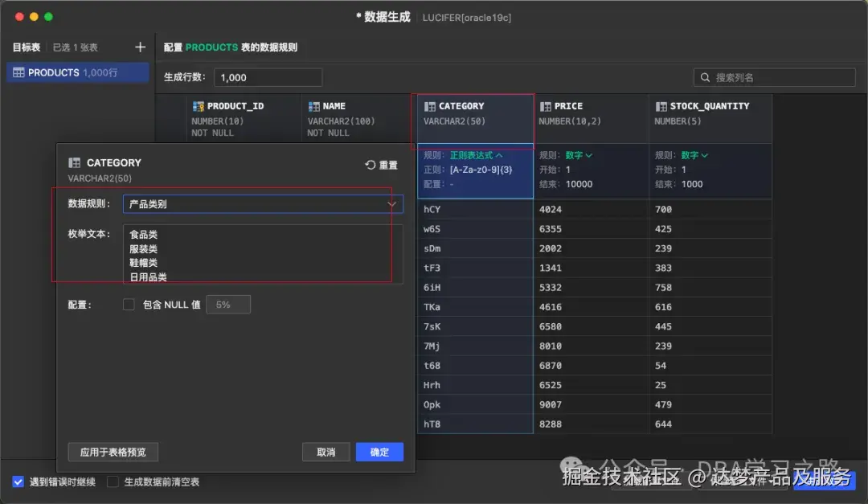Click the hCY category cell
Viewport: 868px width, 504px height.
pos(476,209)
